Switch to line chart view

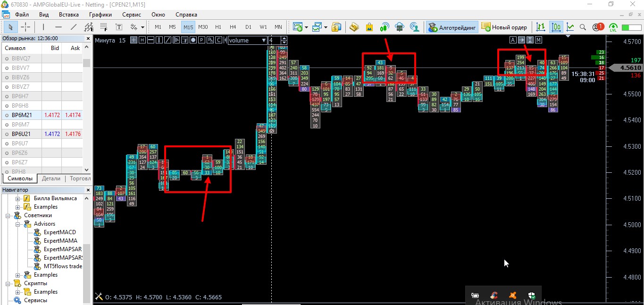[x=570, y=27]
